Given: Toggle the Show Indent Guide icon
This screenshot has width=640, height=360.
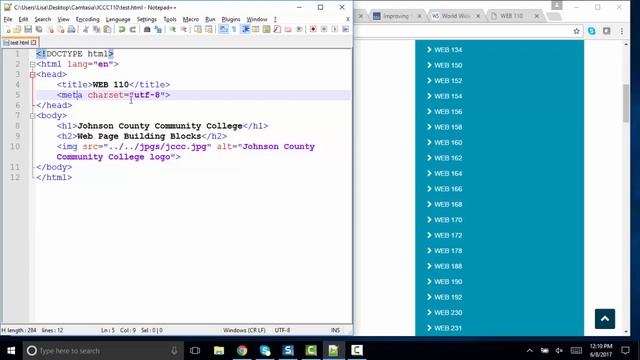Looking at the screenshot, I should pos(245,29).
